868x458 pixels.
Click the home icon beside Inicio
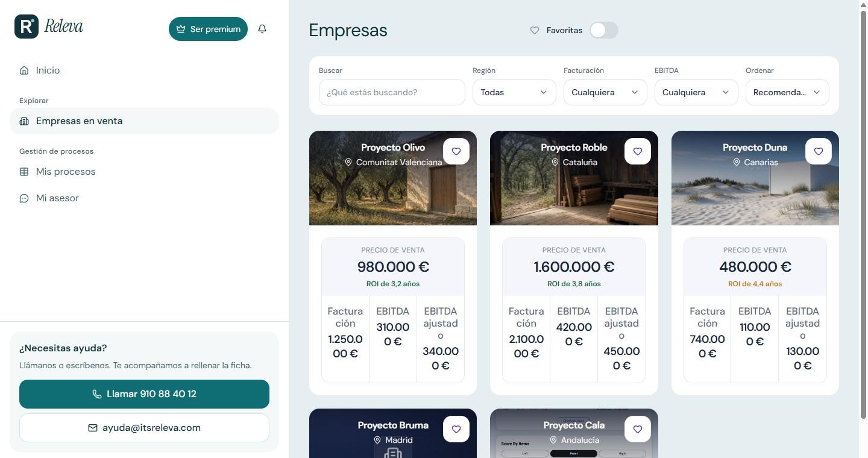click(24, 71)
